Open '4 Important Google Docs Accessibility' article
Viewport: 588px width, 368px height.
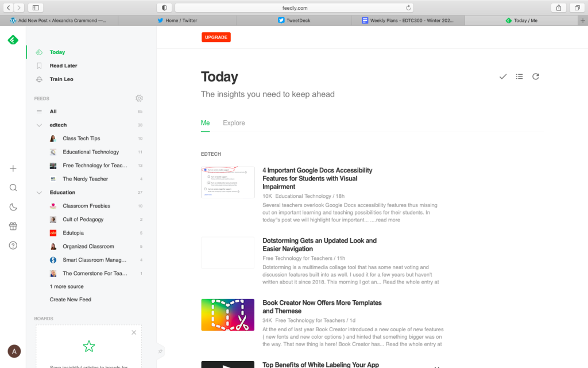[x=317, y=178]
